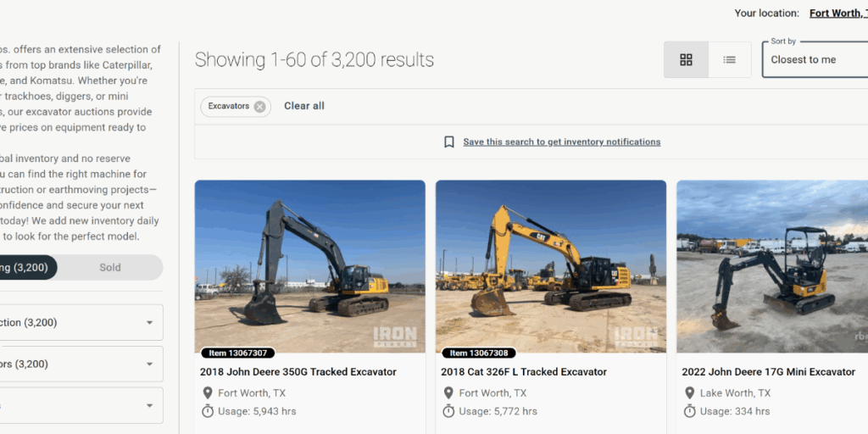Click the John Deere 350G excavator photo
The height and width of the screenshot is (434, 868).
pyautogui.click(x=310, y=266)
